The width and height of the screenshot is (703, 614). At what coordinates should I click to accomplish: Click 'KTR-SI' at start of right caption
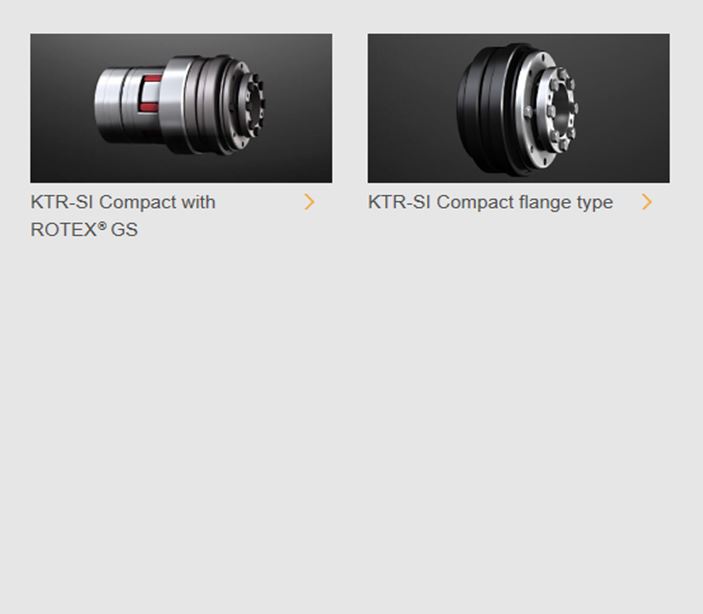click(399, 202)
